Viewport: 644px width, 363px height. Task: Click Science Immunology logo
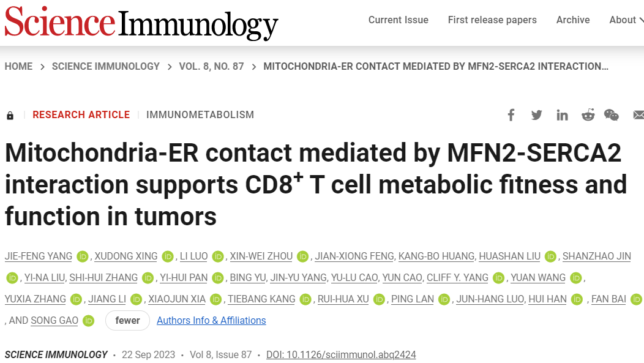(141, 23)
